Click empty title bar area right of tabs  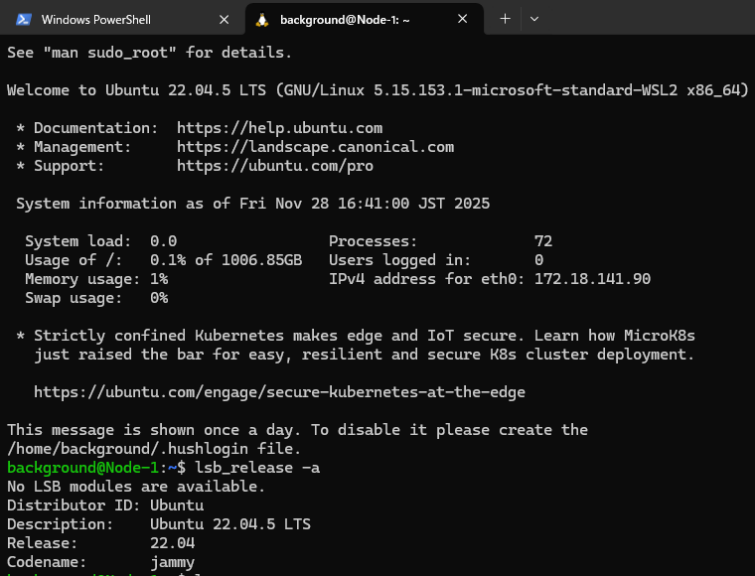tap(650, 19)
